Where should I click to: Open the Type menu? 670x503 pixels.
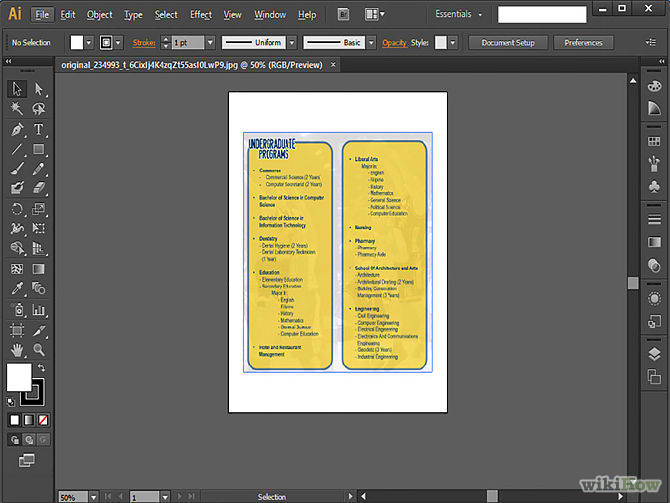(x=133, y=15)
